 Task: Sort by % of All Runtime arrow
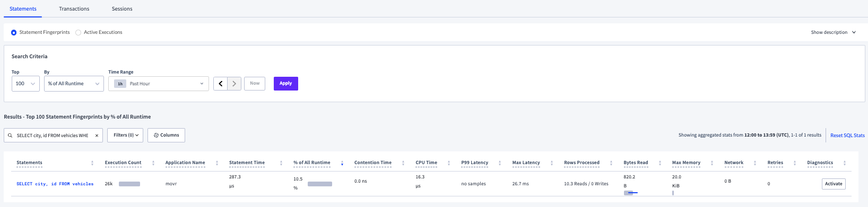tap(342, 163)
